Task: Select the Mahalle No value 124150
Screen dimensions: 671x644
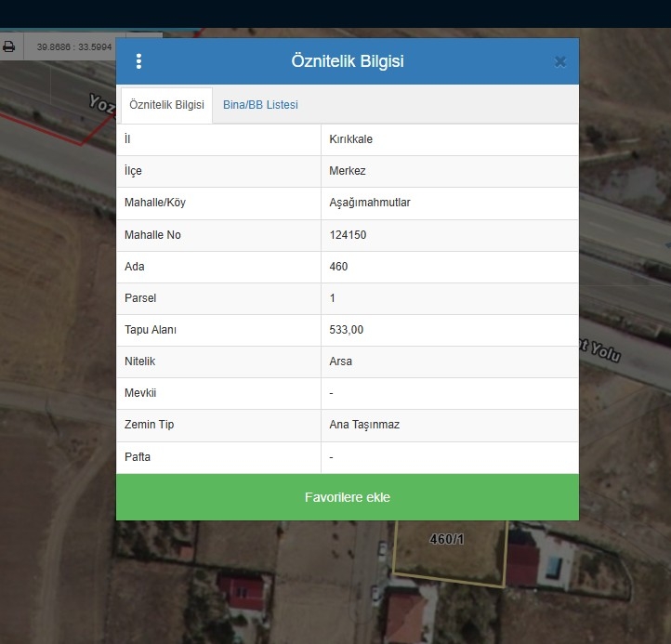Action: (x=348, y=235)
